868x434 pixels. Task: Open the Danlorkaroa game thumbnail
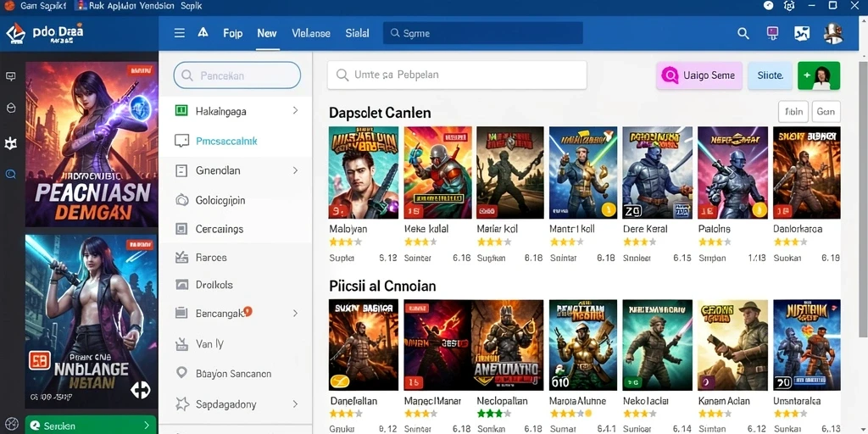[807, 173]
